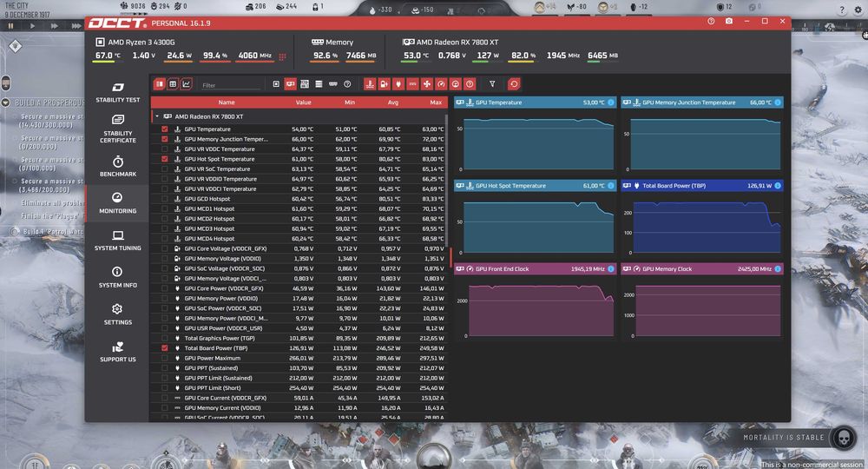Open the System Info section
The width and height of the screenshot is (868, 469).
point(117,277)
